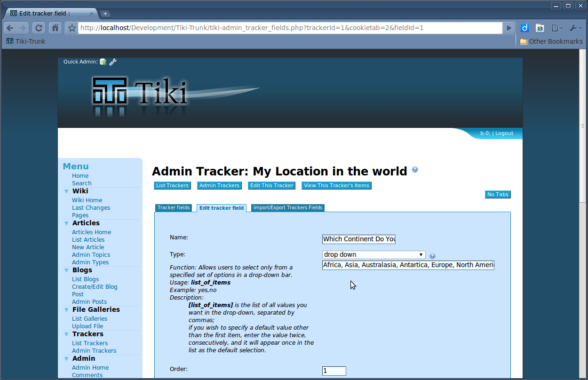Click the List Trackers button
588x380 pixels.
pyautogui.click(x=172, y=185)
